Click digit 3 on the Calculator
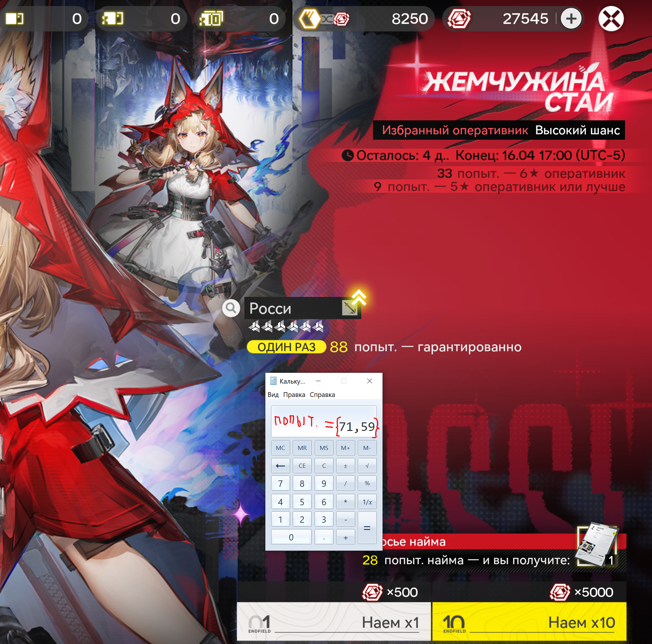 click(x=324, y=520)
